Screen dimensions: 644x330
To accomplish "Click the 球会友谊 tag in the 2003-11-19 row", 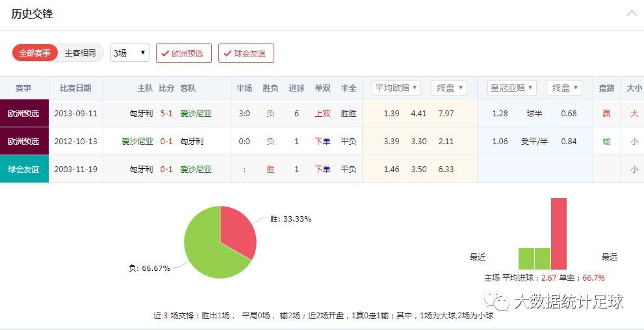I will tap(24, 169).
